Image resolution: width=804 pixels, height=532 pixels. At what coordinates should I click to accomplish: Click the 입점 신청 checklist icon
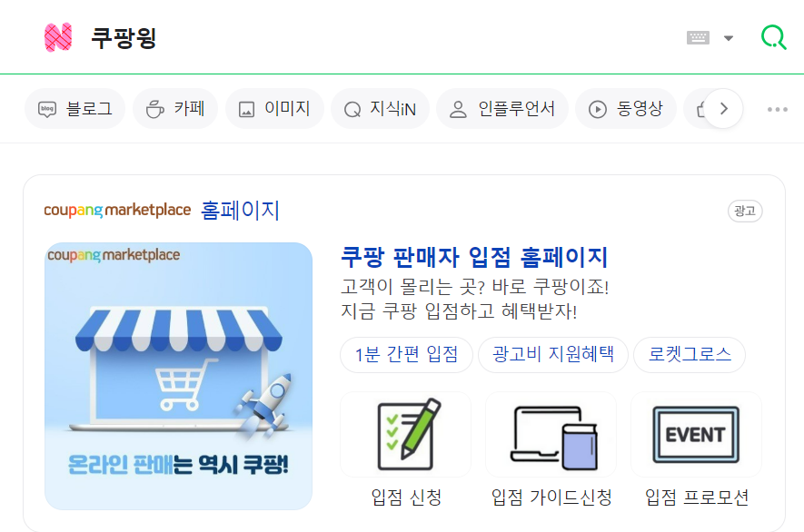pyautogui.click(x=405, y=435)
